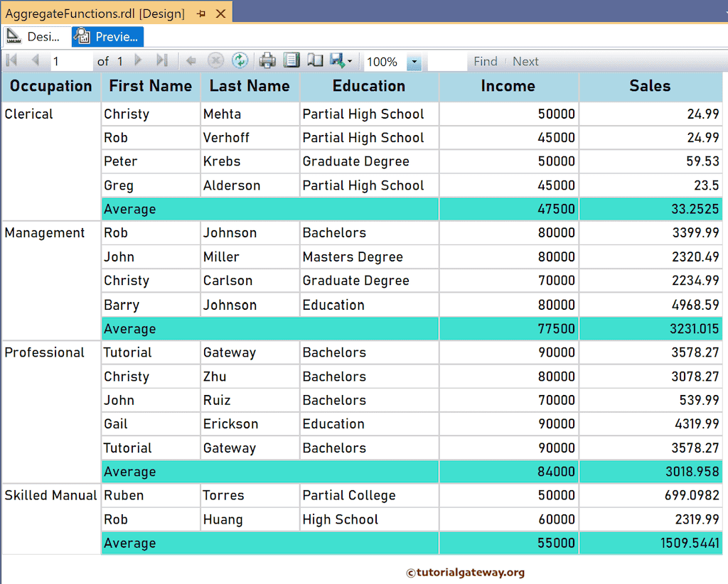This screenshot has height=584, width=728.
Task: Click the Next search link
Action: point(525,61)
